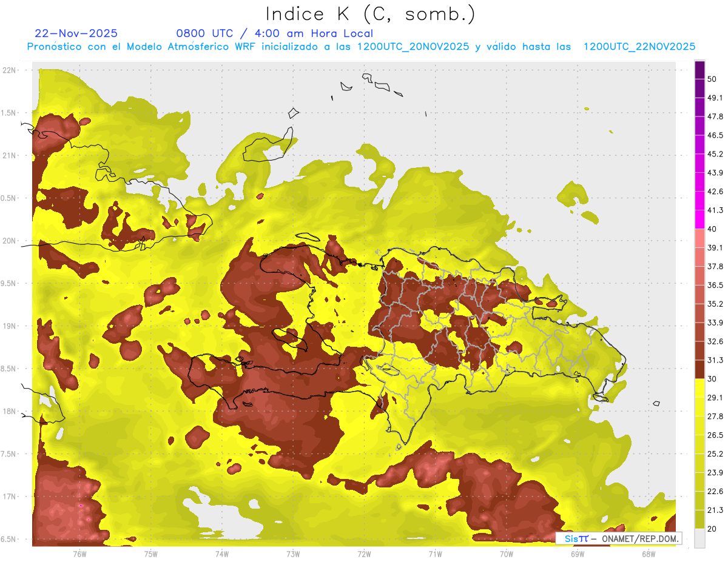Click the colorbar label "26.5"
Viewport: 728px width, 562px height.
click(715, 435)
